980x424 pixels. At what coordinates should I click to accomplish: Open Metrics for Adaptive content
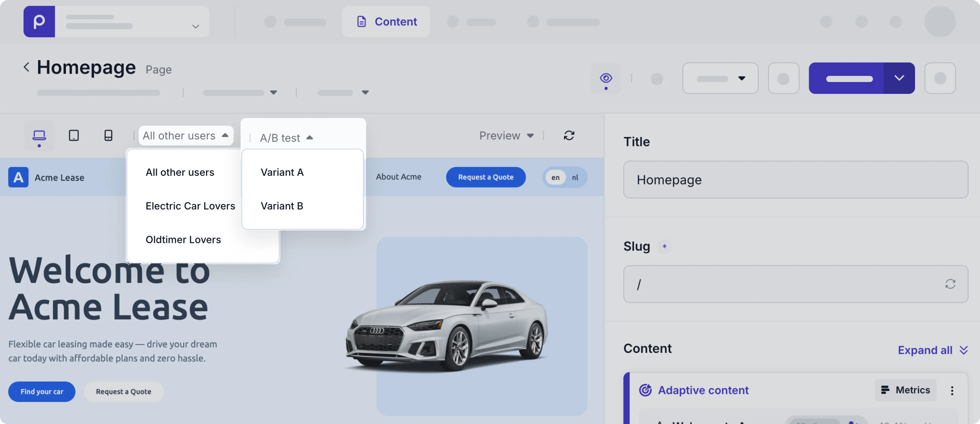pos(906,390)
